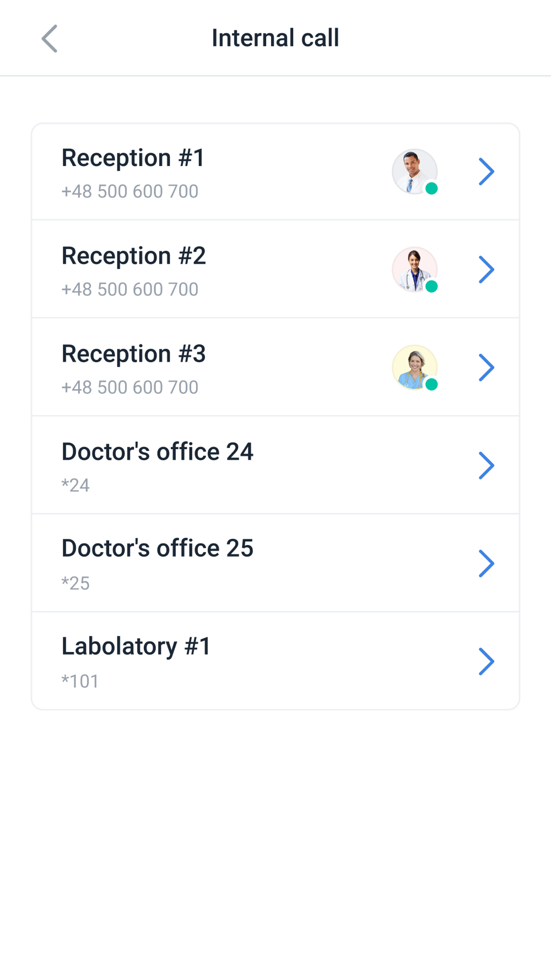Tap green online status dot on Reception #2
The image size is (551, 980).
click(x=431, y=287)
